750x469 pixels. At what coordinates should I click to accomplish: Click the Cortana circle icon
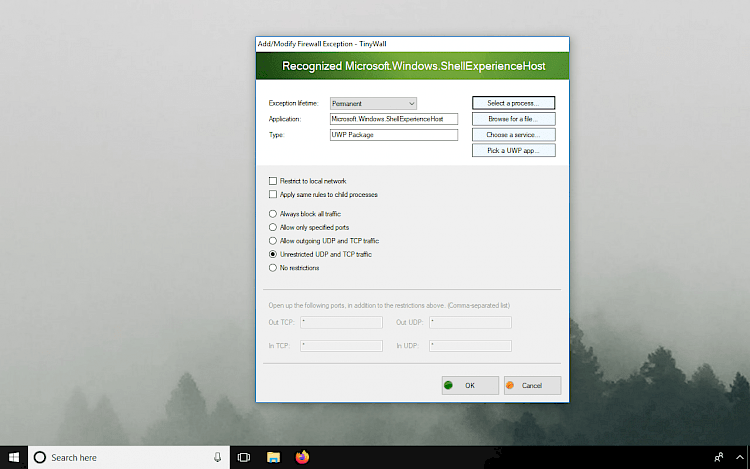(x=40, y=457)
